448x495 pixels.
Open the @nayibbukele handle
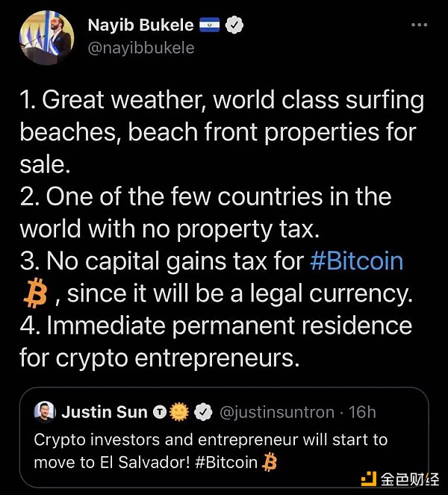click(x=142, y=48)
